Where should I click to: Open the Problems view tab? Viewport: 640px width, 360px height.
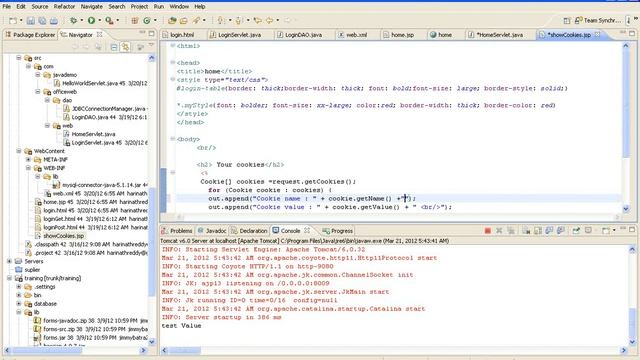pos(177,231)
